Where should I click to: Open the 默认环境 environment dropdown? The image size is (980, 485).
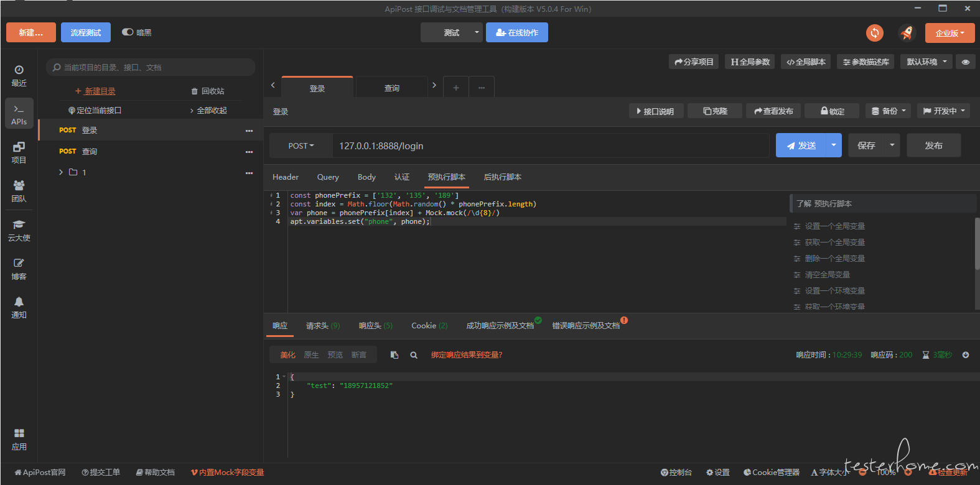click(926, 62)
